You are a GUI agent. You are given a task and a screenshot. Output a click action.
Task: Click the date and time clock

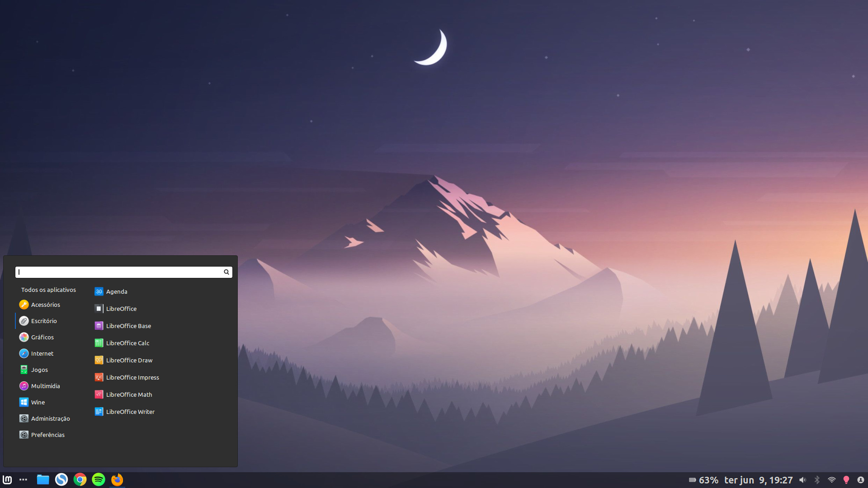tap(758, 480)
